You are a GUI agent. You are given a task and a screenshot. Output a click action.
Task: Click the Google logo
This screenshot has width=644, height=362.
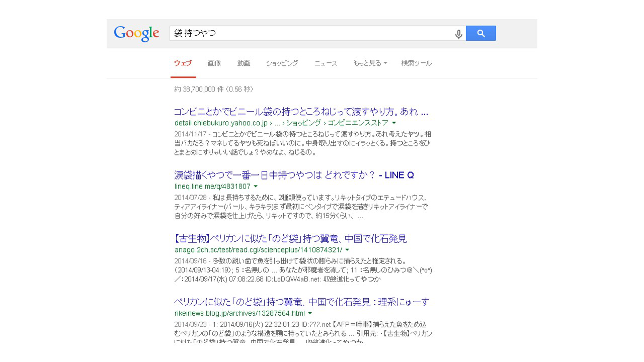[x=136, y=34]
